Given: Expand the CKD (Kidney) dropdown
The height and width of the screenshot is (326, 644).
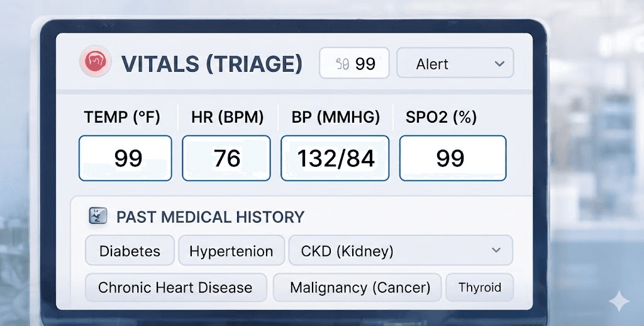Looking at the screenshot, I should click(400, 251).
